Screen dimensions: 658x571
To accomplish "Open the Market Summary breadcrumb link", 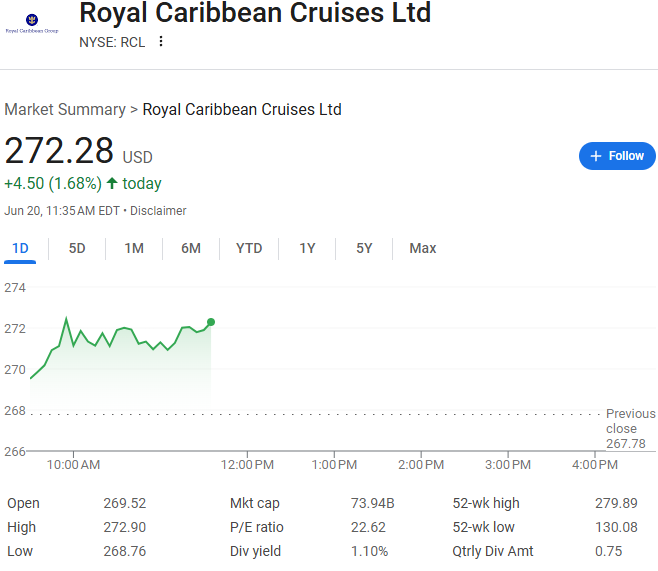I will pos(65,110).
